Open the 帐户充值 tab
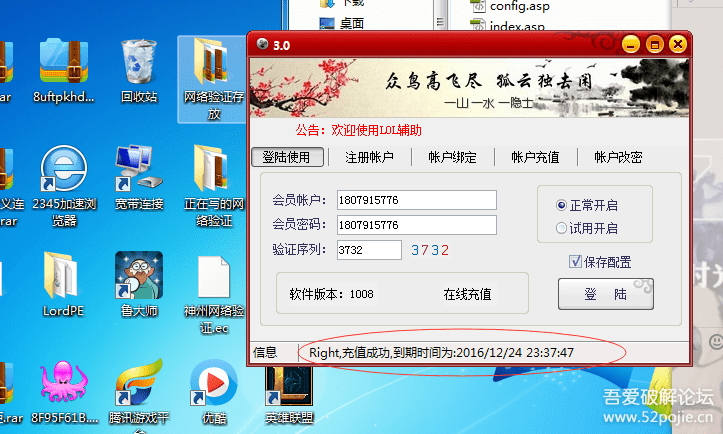This screenshot has width=723, height=434. point(535,157)
